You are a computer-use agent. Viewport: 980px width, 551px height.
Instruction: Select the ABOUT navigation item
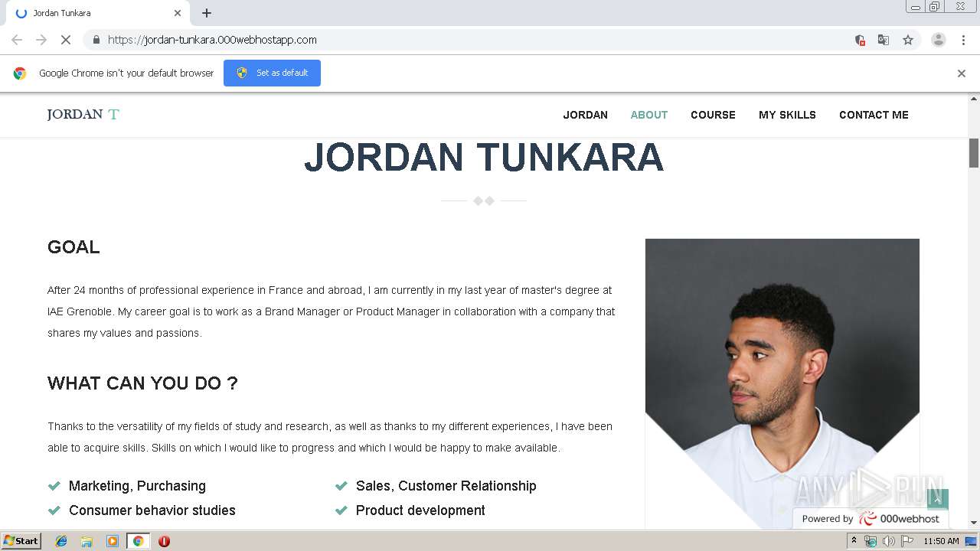tap(649, 115)
